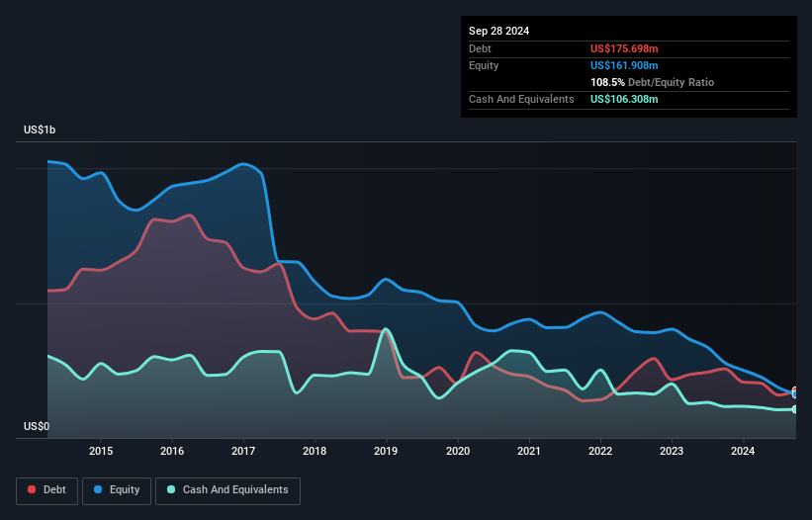812x520 pixels.
Task: Click the 108.5% Debt/Equity Ratio text
Action: point(652,82)
